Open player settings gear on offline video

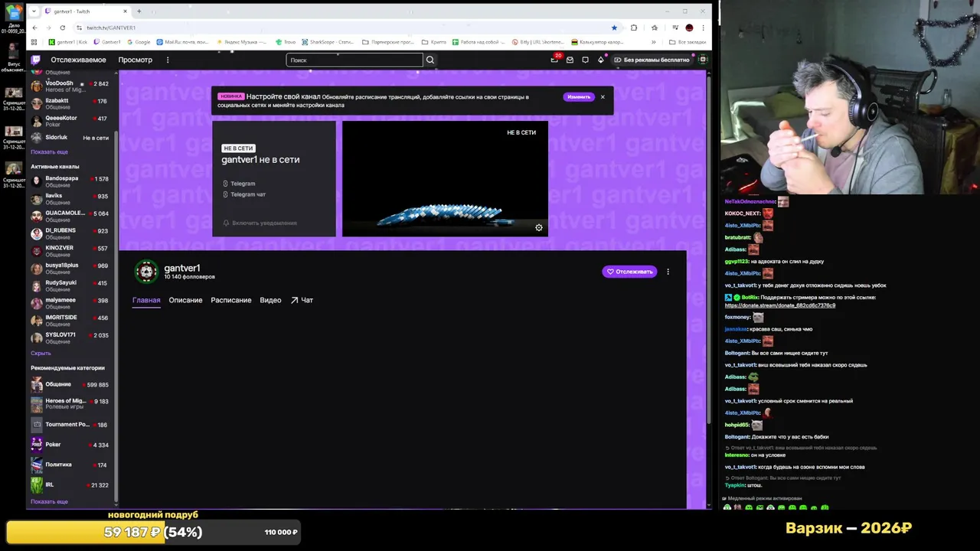[539, 227]
